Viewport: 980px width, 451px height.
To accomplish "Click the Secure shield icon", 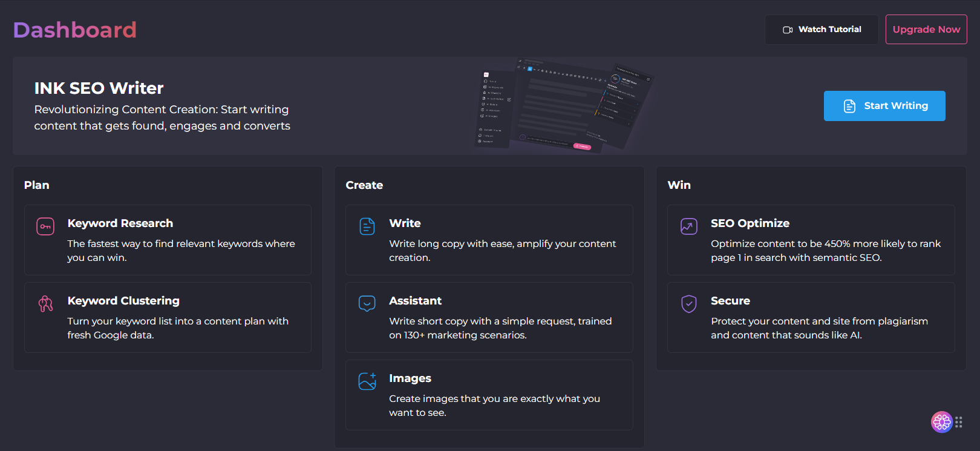I will (689, 303).
